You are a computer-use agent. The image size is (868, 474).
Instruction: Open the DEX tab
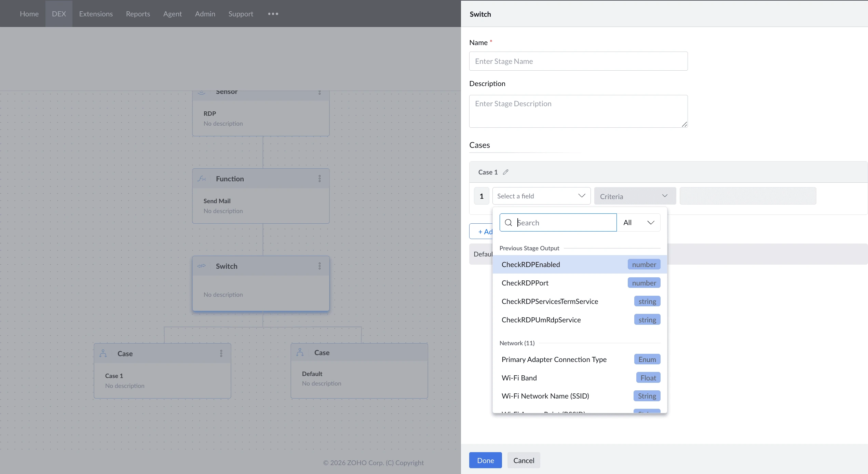pos(59,14)
